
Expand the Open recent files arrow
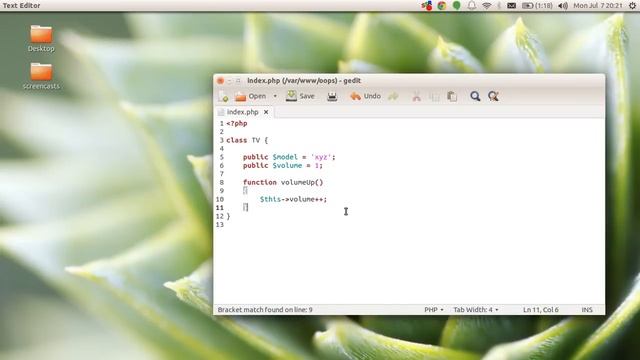pos(275,96)
